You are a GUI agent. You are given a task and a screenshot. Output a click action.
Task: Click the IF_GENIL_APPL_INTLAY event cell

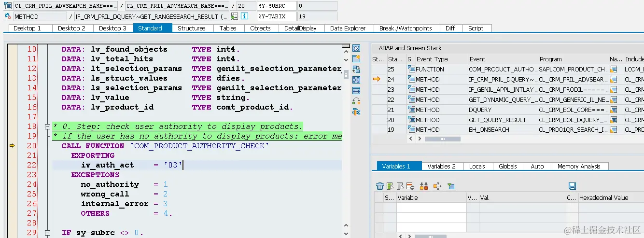click(x=503, y=89)
